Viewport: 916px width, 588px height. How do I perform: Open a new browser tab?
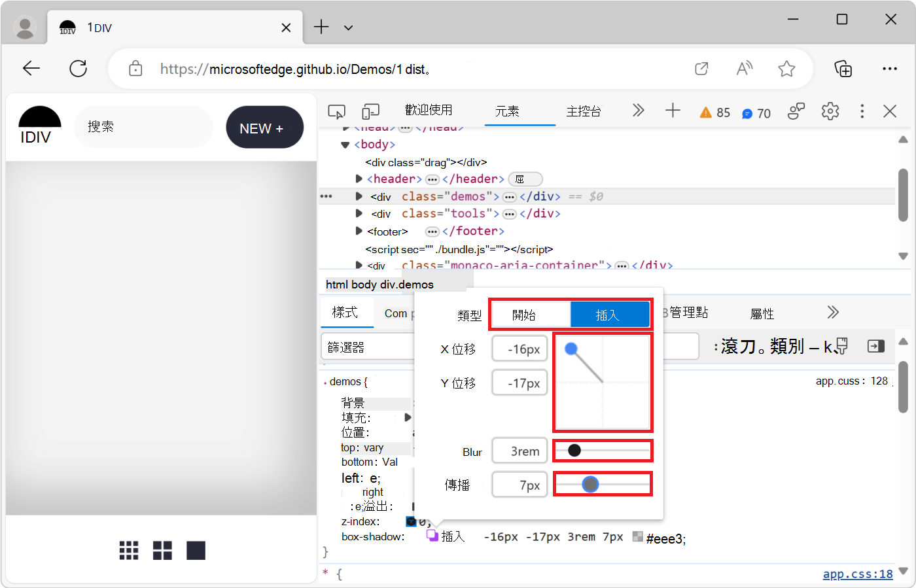pos(321,27)
